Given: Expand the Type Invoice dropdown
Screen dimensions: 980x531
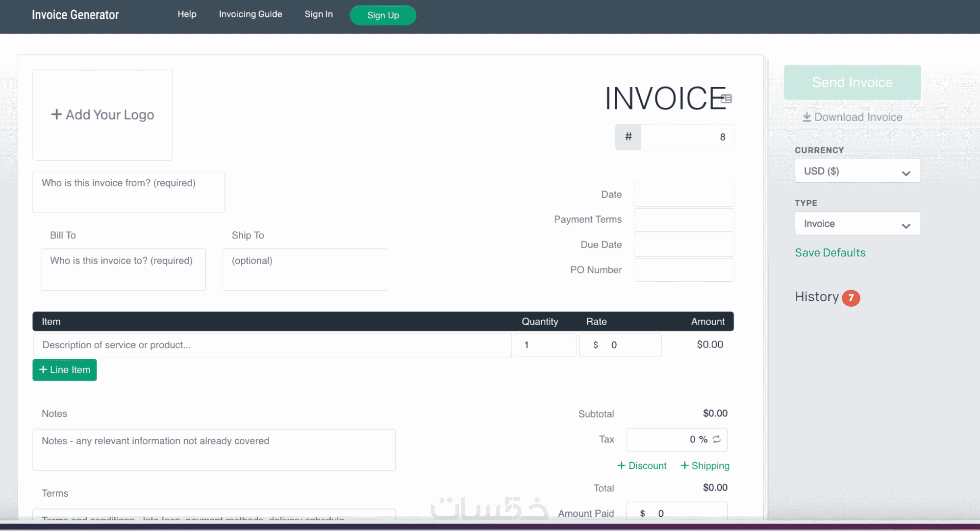Looking at the screenshot, I should pyautogui.click(x=857, y=224).
